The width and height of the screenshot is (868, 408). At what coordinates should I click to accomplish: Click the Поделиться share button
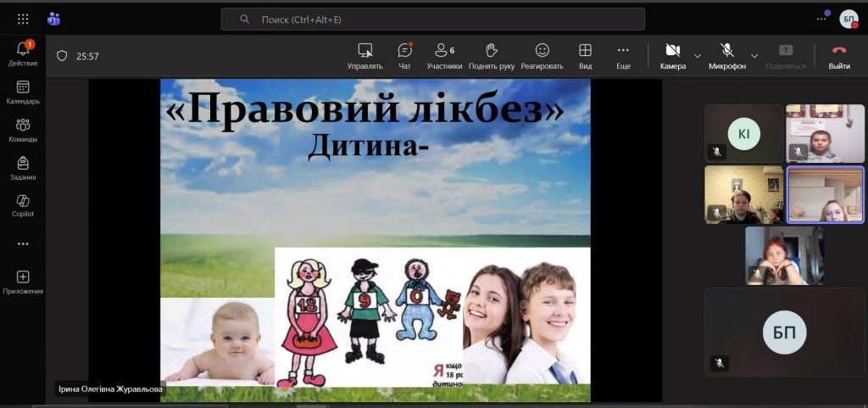tap(786, 57)
